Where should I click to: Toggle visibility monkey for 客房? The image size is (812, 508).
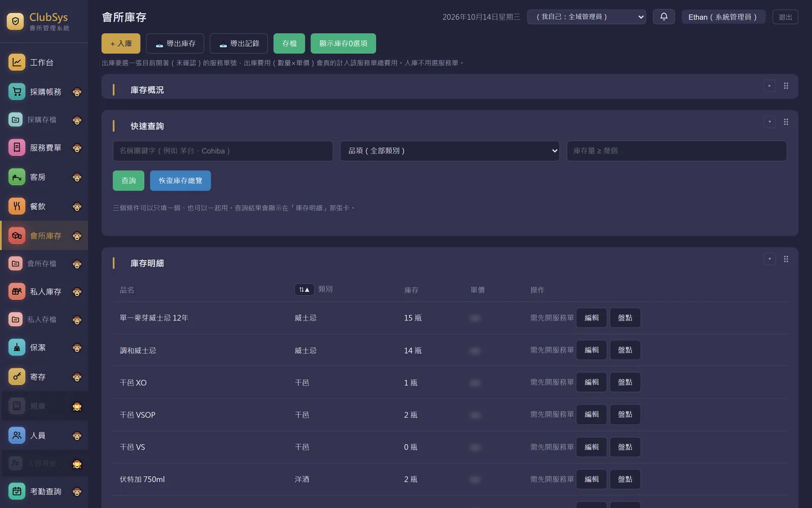tap(77, 177)
